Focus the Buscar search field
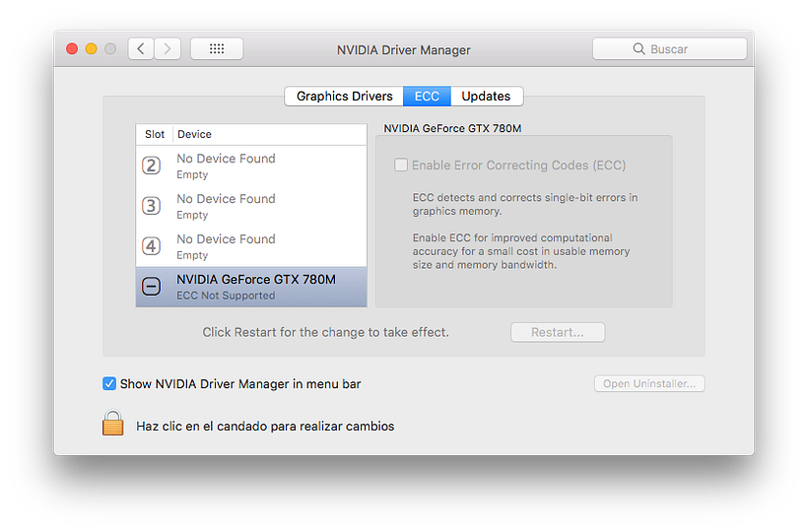This screenshot has height=532, width=808. (x=669, y=49)
